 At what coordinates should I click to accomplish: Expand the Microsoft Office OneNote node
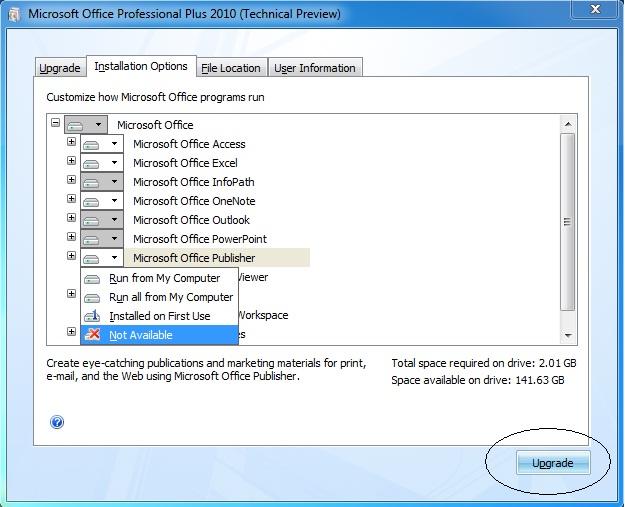(71, 198)
